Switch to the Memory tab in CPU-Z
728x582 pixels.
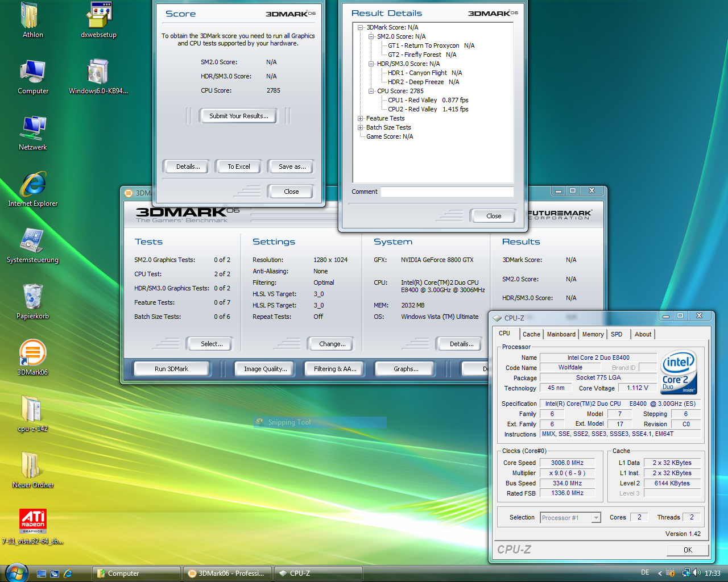pyautogui.click(x=593, y=334)
